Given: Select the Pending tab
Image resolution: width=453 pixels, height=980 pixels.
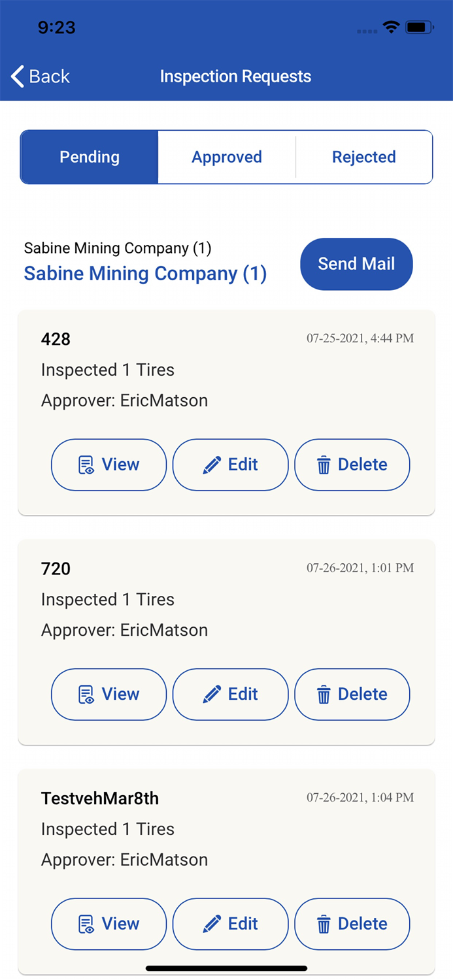Looking at the screenshot, I should 89,157.
